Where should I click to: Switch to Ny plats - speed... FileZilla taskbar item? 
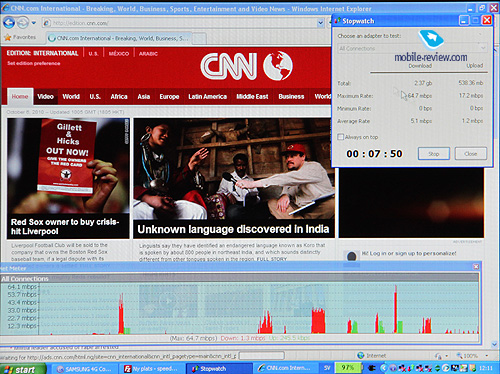click(x=153, y=369)
